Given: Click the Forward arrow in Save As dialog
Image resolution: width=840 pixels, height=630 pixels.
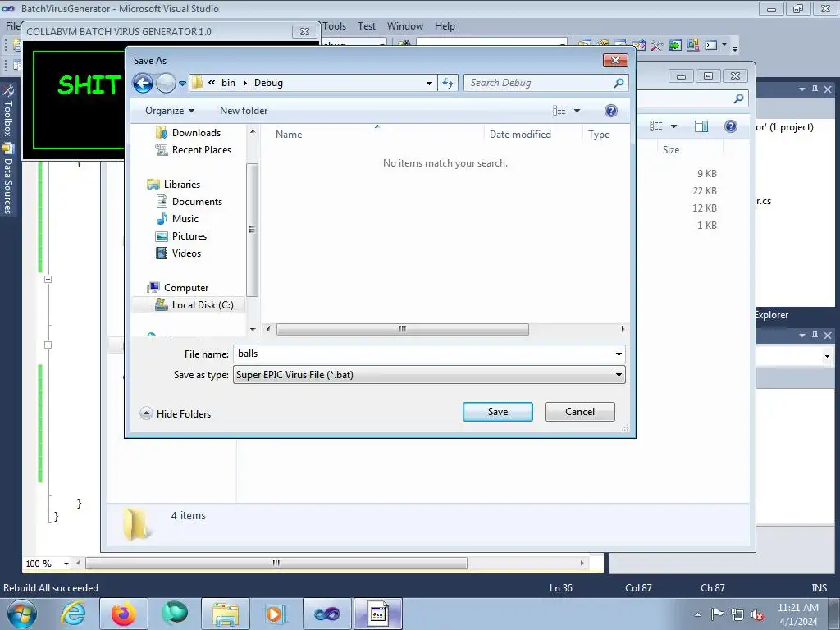Looking at the screenshot, I should 166,83.
